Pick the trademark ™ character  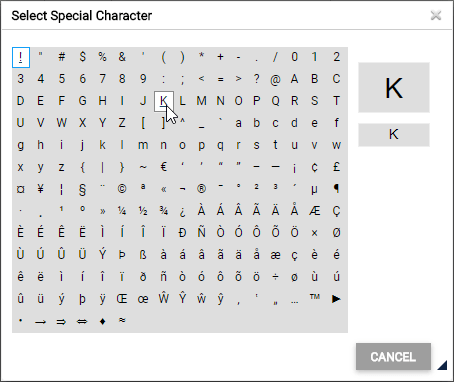[x=314, y=299]
